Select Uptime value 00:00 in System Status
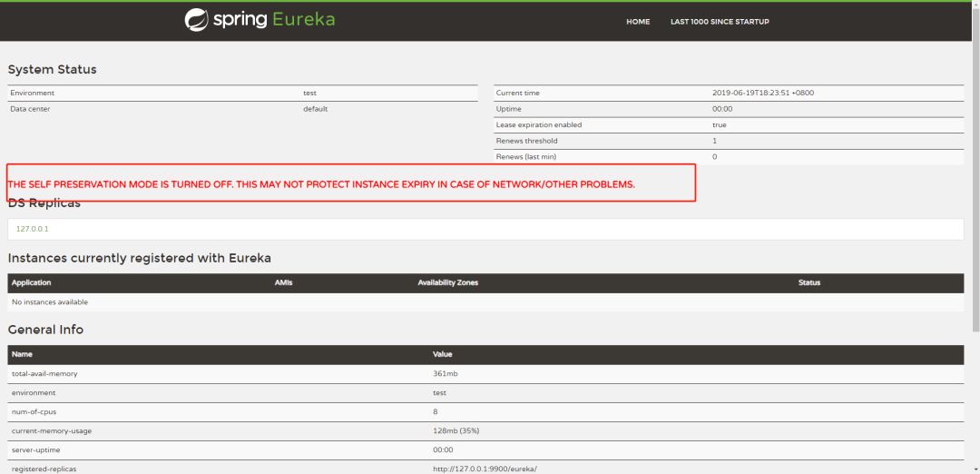Viewport: 980px width, 474px height. [722, 109]
